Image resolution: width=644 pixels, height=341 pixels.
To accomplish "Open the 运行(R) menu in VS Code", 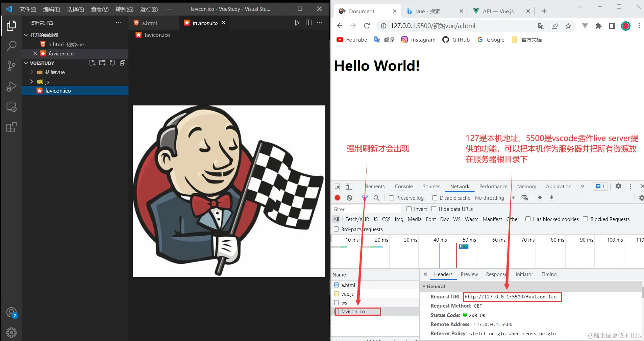I will click(149, 9).
